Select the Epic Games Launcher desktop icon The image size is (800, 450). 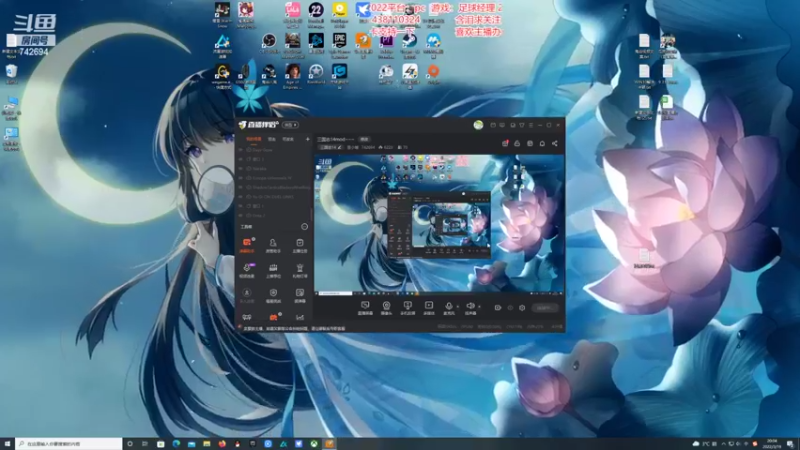(x=339, y=44)
